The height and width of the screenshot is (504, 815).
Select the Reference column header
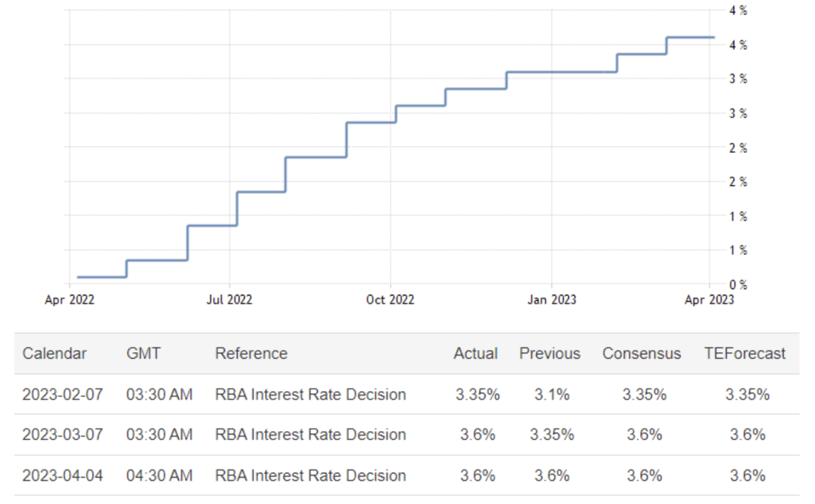251,354
